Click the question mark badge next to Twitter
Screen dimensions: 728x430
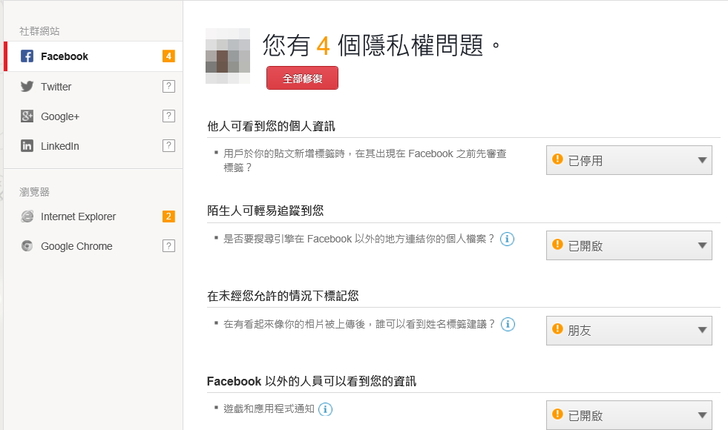tap(169, 87)
